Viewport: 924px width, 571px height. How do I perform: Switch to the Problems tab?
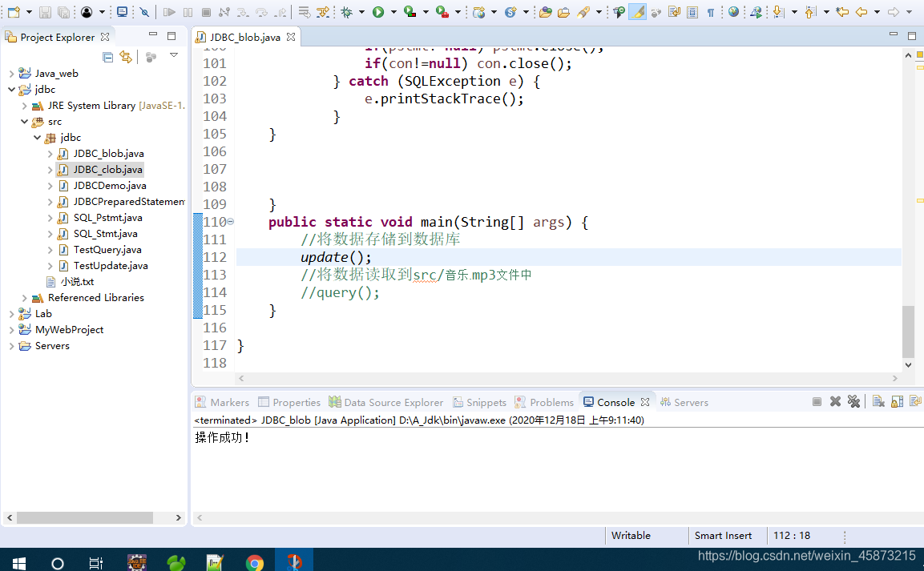point(544,403)
